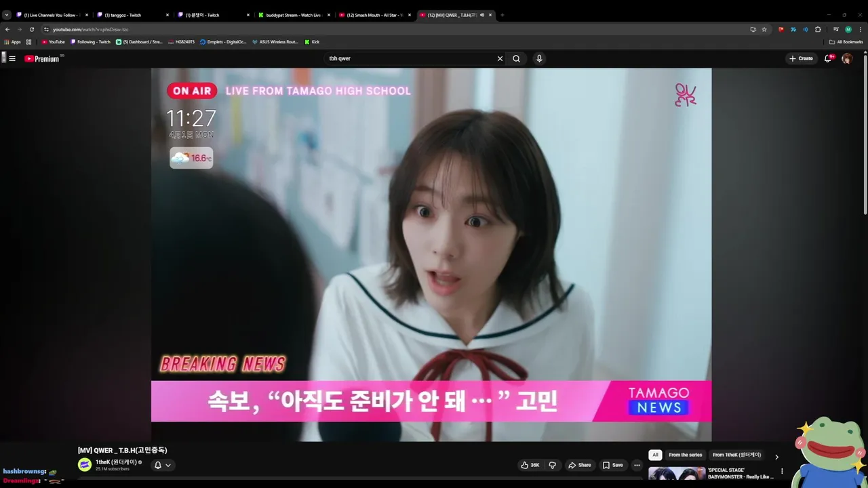Select the 'All' filter chip
868x488 pixels.
pyautogui.click(x=655, y=455)
